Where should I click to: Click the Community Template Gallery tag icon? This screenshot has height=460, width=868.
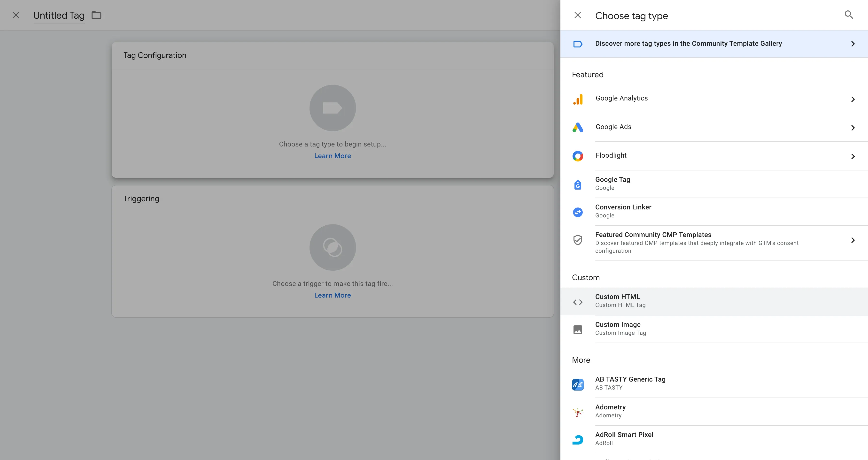pyautogui.click(x=578, y=44)
